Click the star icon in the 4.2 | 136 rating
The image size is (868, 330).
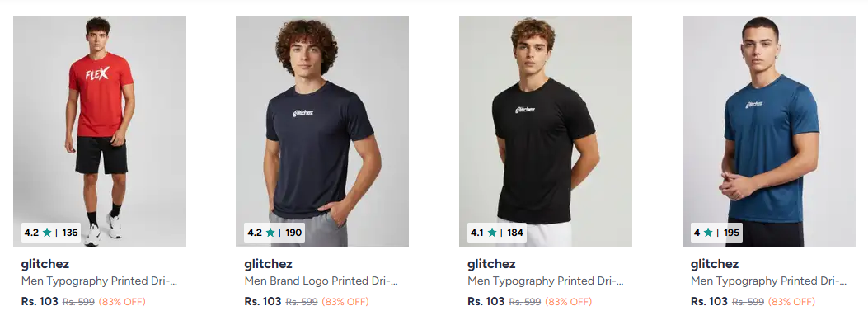(46, 233)
